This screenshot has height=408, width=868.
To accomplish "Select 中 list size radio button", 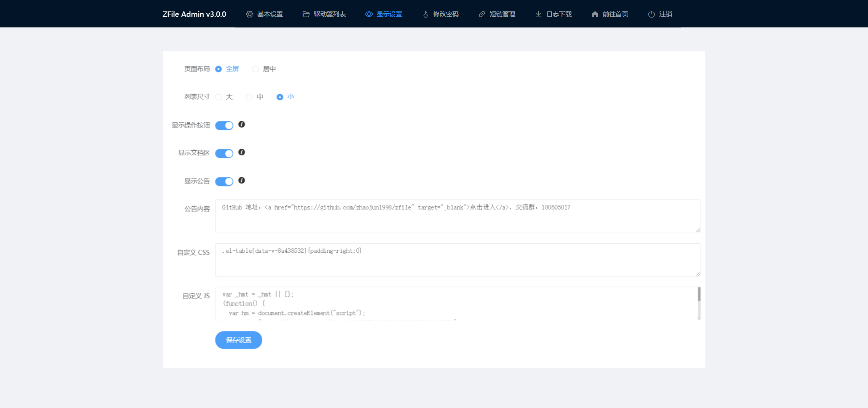I will point(249,97).
